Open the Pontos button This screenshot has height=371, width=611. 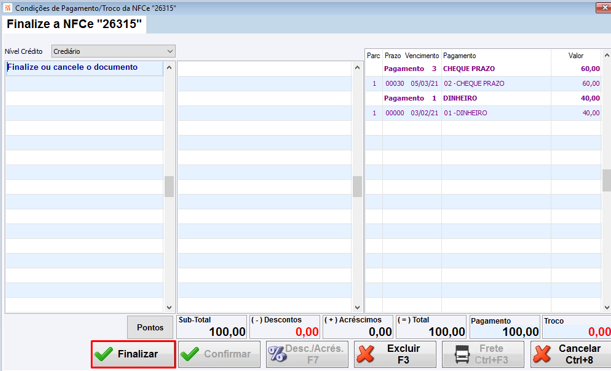150,327
